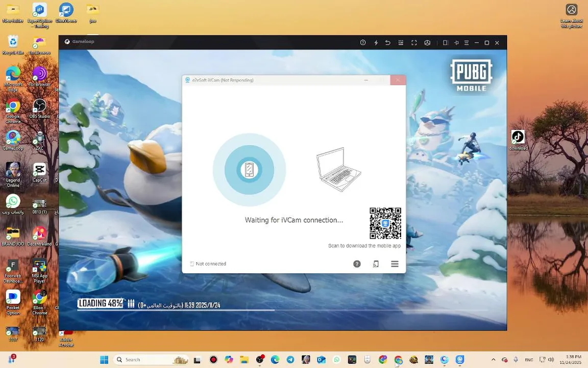Switch to iVCam taskbar icon
Viewport: 588px width, 368px height.
coord(460,360)
